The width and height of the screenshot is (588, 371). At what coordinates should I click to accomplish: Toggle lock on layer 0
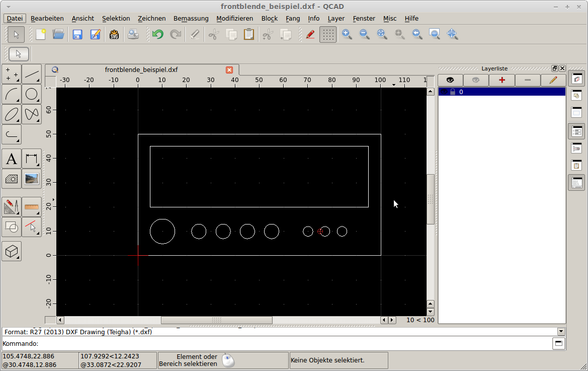pos(453,92)
